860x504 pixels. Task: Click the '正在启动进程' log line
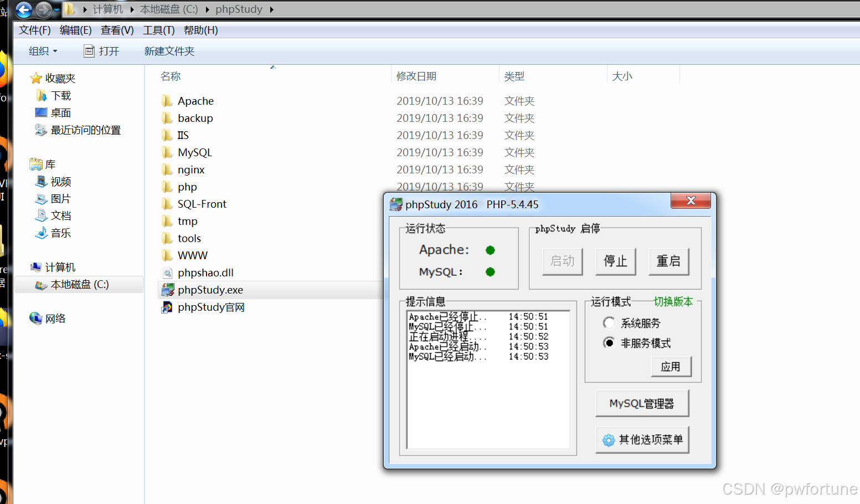478,337
